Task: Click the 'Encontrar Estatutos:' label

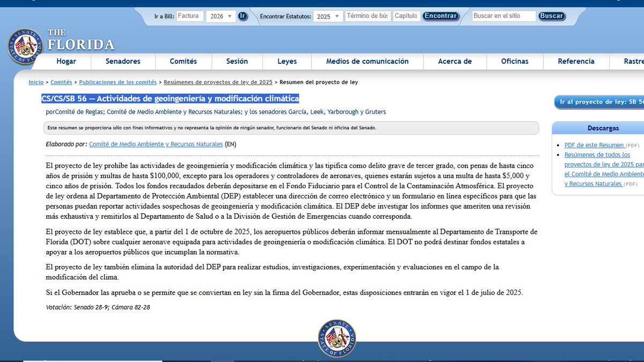Action: (286, 17)
